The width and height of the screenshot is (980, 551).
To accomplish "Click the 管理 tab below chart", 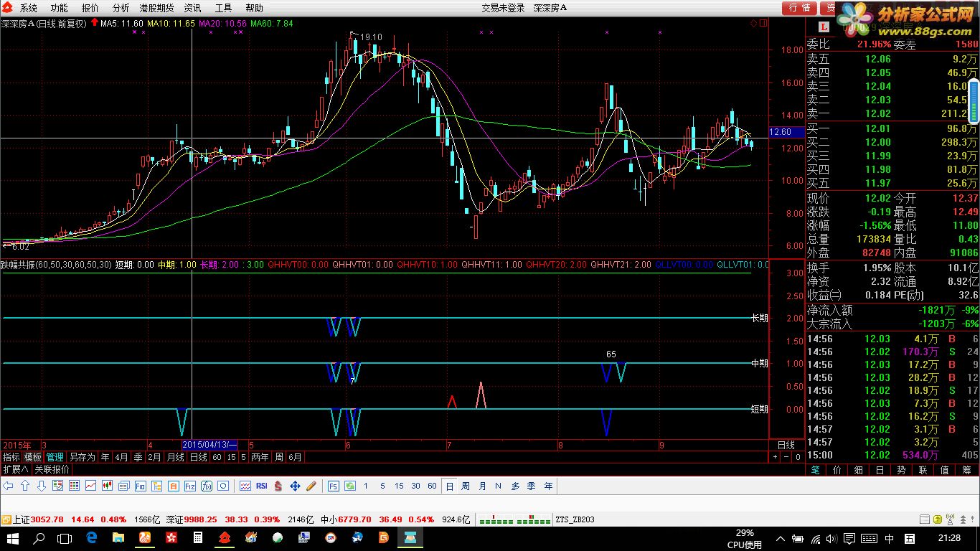I will coord(55,457).
